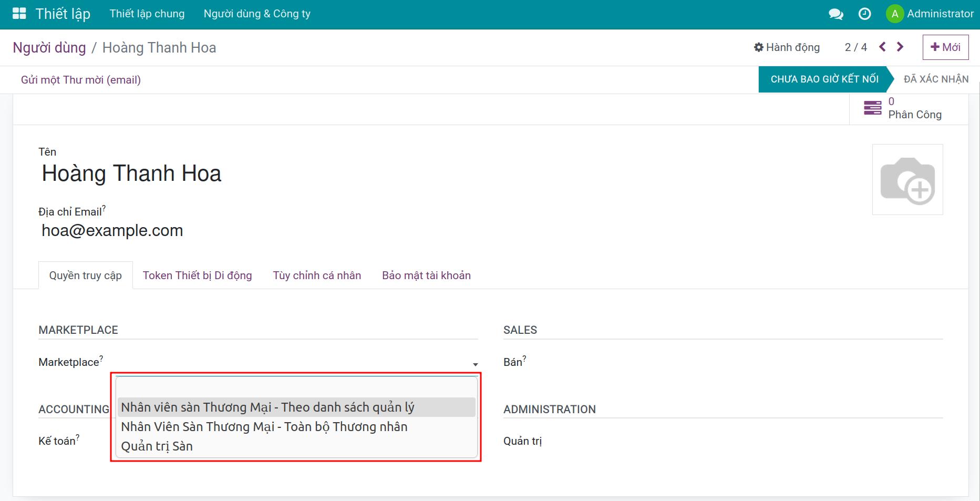Click the Administrator avatar icon
Screen dimensions: 980x501
click(894, 14)
